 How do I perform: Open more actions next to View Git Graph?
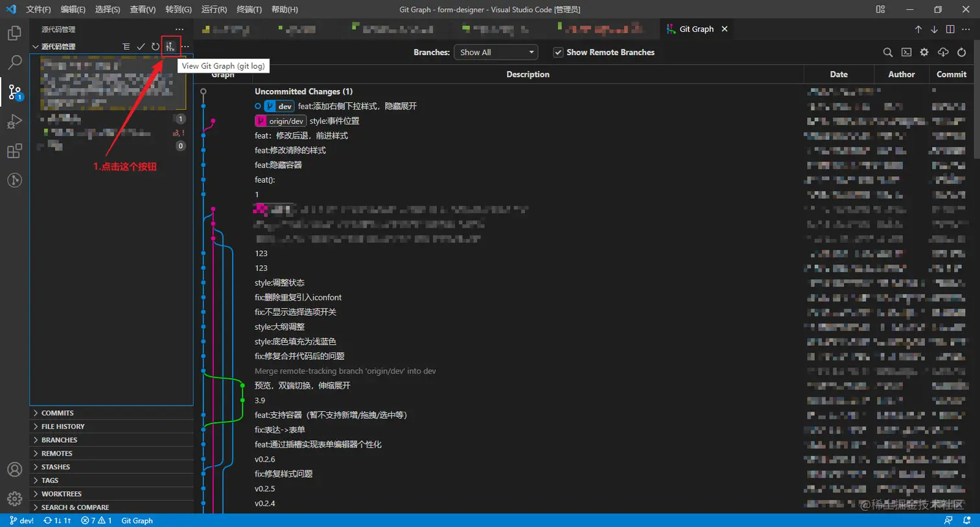[185, 47]
